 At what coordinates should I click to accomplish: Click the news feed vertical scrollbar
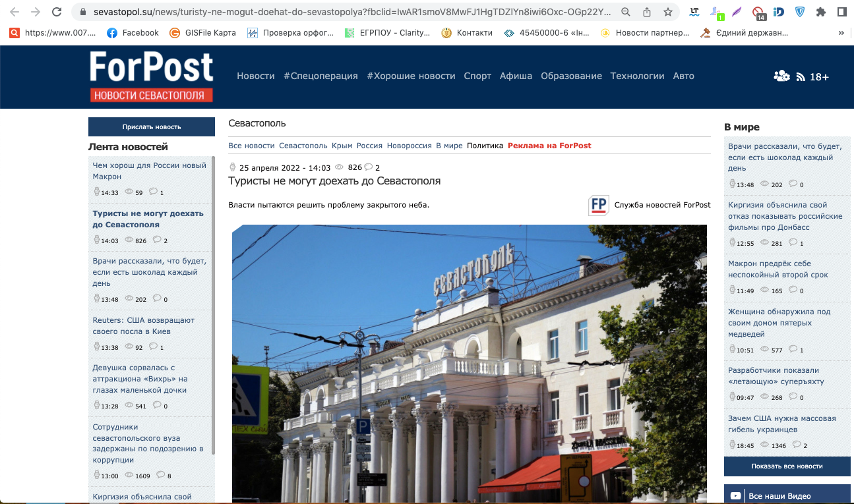[x=213, y=296]
